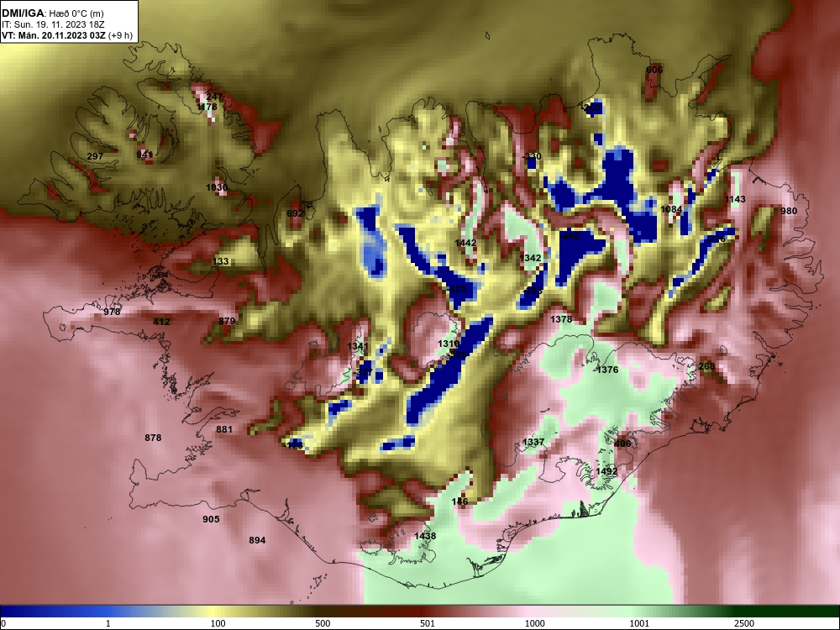
Task: Click the legend label 100
Action: coord(218,623)
